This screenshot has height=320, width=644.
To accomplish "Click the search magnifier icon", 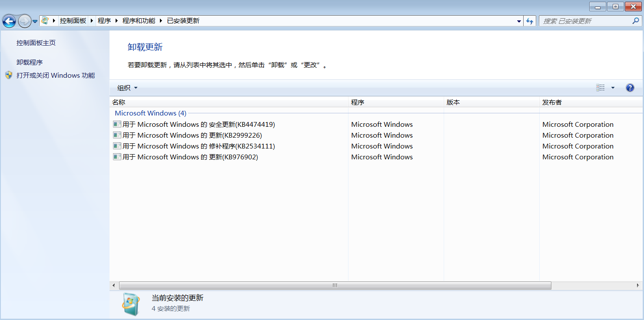I will tap(636, 21).
